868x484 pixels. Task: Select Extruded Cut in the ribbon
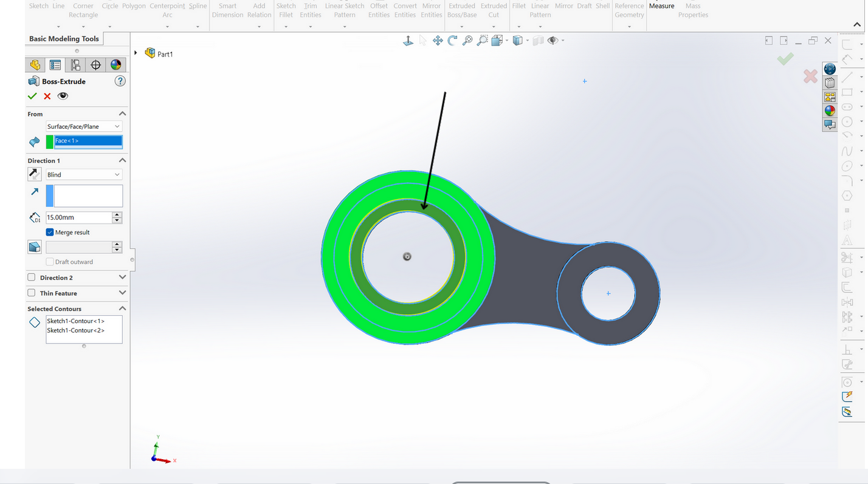point(494,10)
